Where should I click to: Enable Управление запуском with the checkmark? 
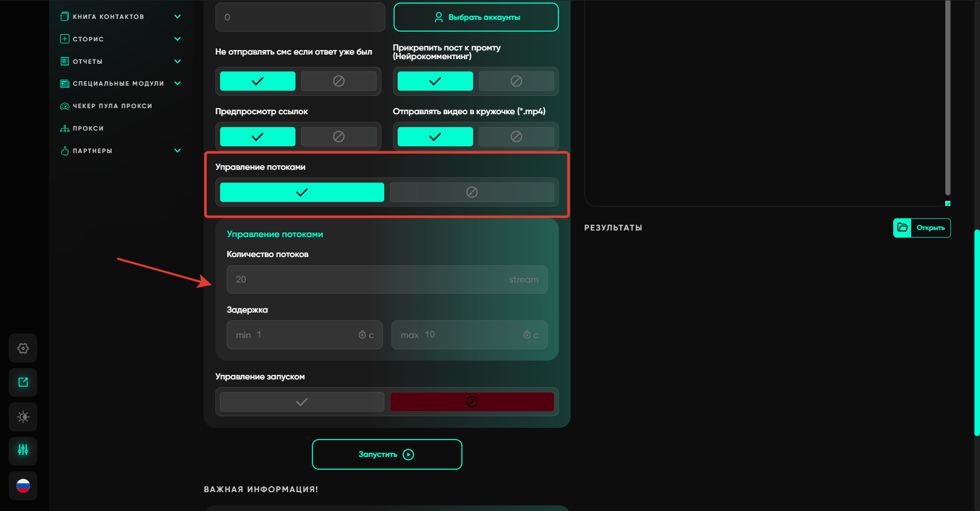click(302, 402)
